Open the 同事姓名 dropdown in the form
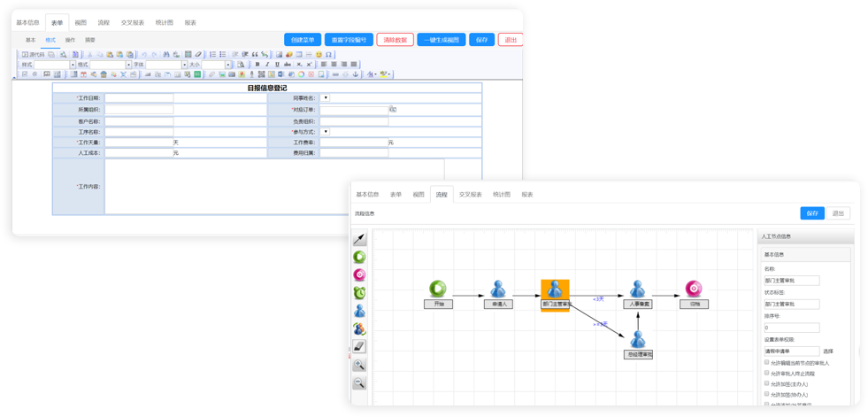Viewport: 868px width, 417px height. pos(325,98)
